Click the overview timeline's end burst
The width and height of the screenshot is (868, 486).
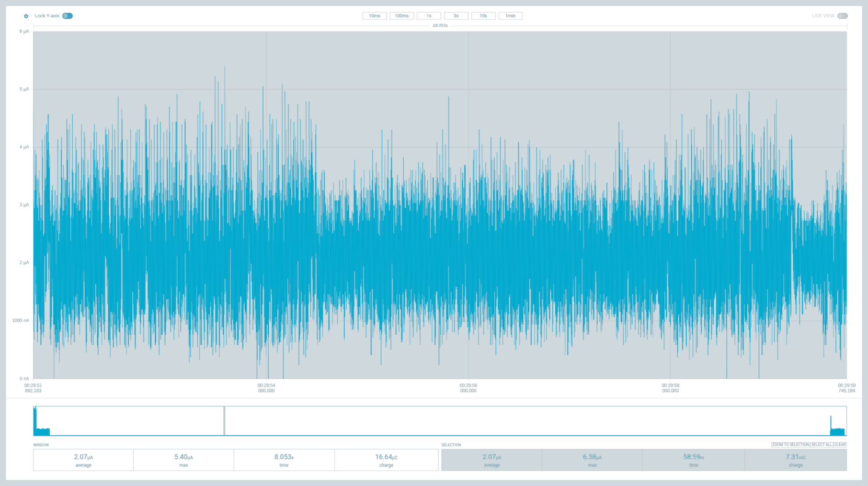(838, 426)
